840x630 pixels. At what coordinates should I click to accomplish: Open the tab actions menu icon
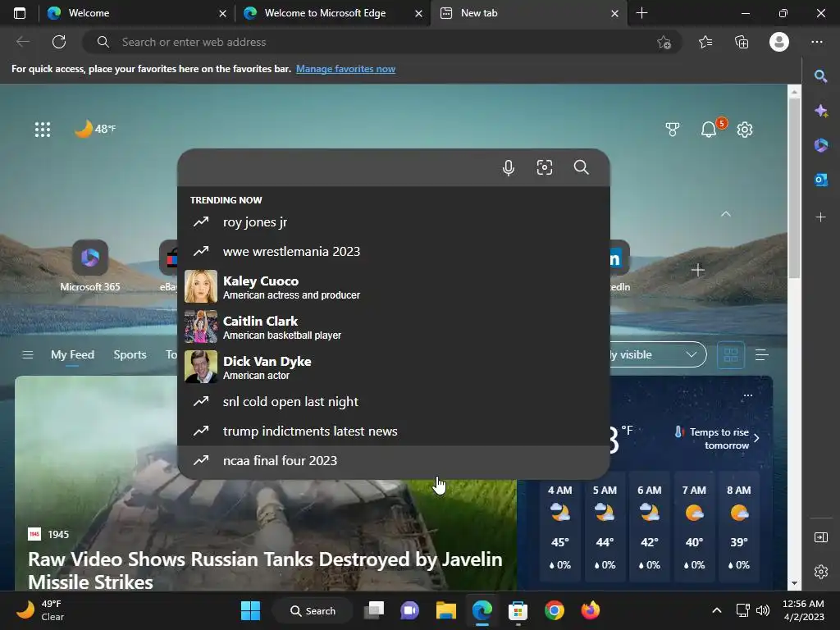[20, 13]
